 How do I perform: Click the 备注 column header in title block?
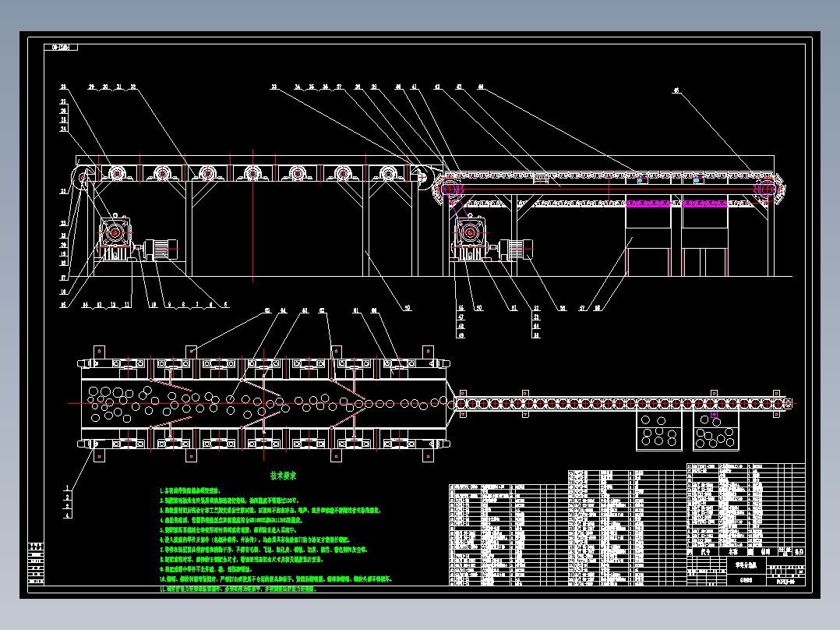(799, 552)
